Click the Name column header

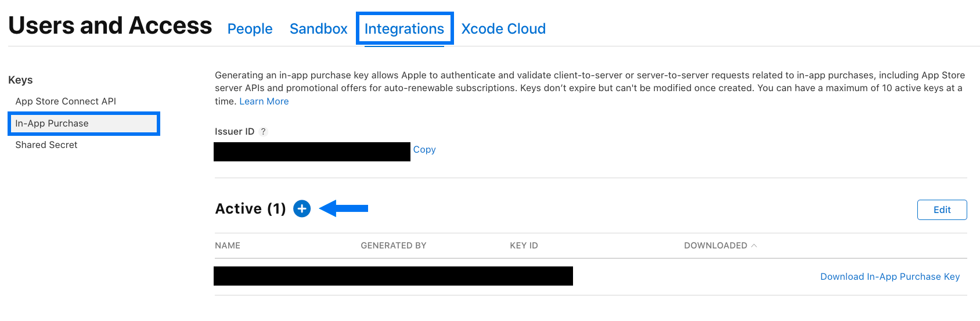click(228, 246)
